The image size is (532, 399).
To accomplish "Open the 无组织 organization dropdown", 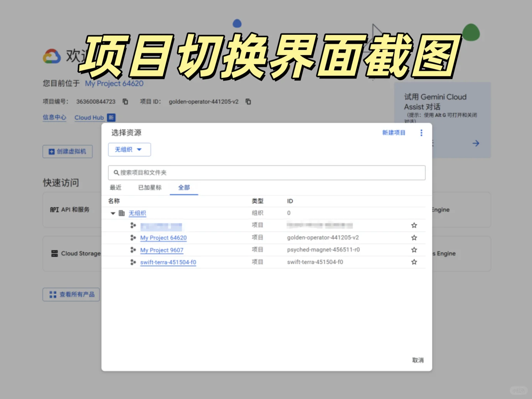I will [129, 150].
